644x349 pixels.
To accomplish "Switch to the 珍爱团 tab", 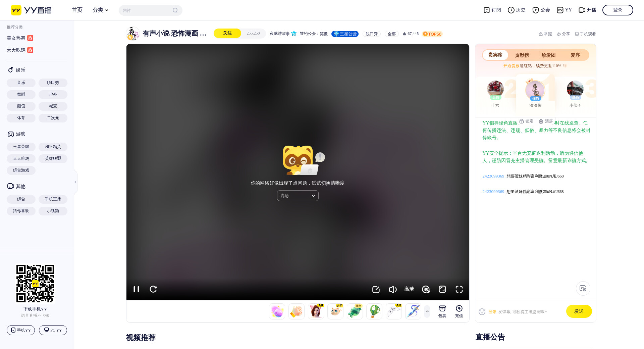I will [x=548, y=55].
